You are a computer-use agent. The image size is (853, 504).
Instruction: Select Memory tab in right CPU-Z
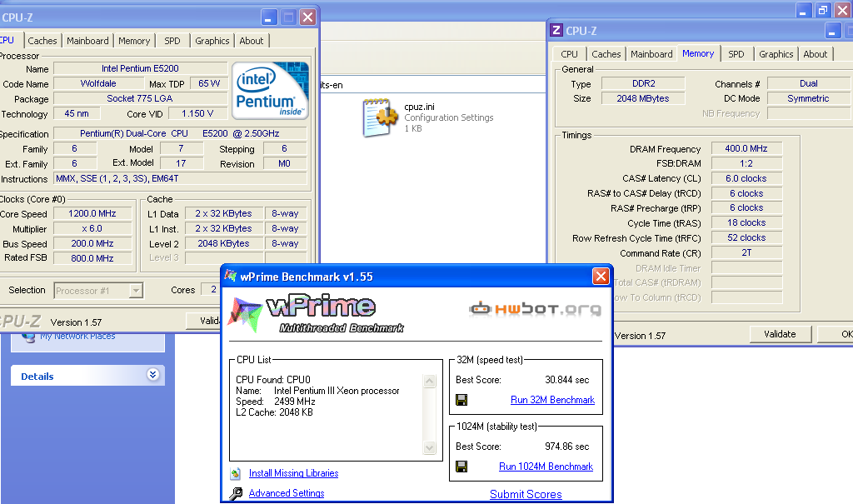698,53
